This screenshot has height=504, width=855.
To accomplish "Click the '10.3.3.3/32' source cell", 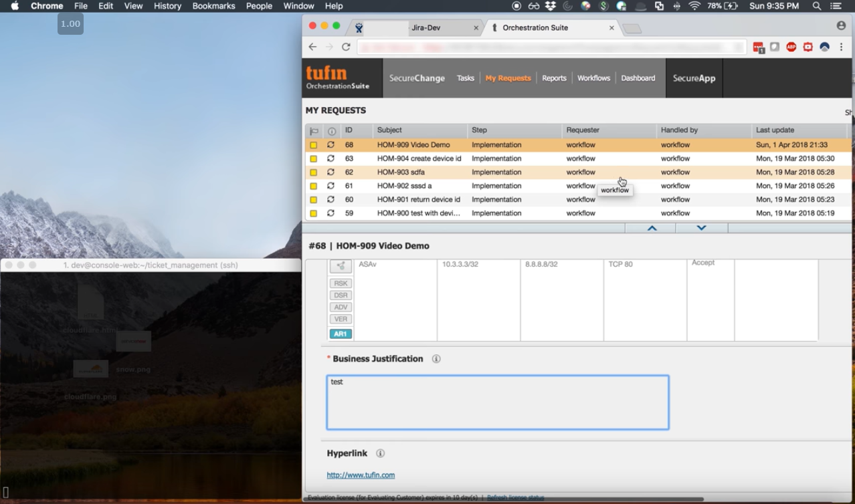I will point(478,300).
